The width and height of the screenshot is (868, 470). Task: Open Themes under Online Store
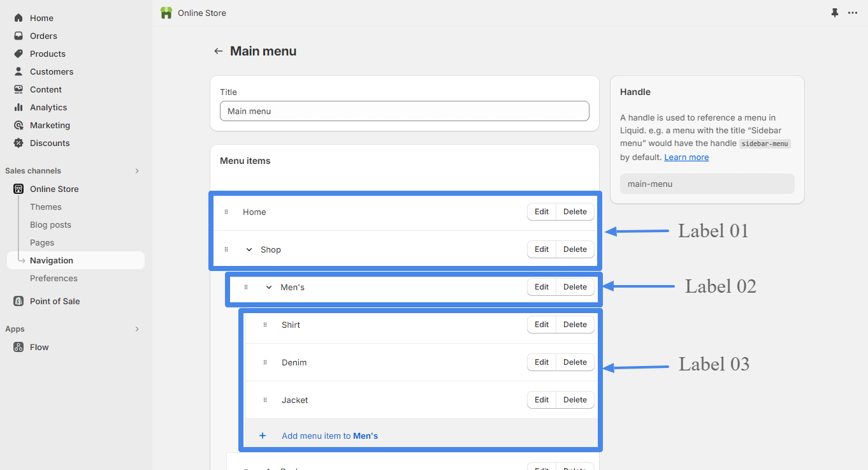pyautogui.click(x=46, y=207)
